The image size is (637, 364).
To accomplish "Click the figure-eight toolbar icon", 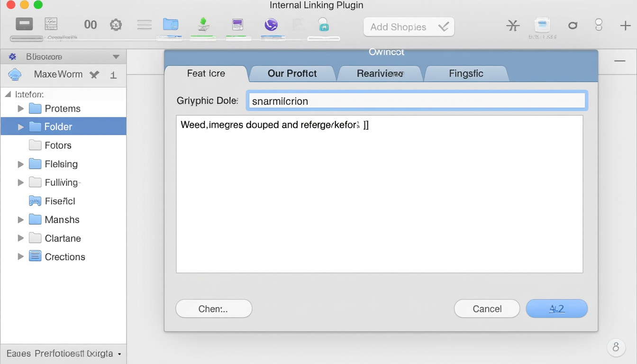I will 599,25.
